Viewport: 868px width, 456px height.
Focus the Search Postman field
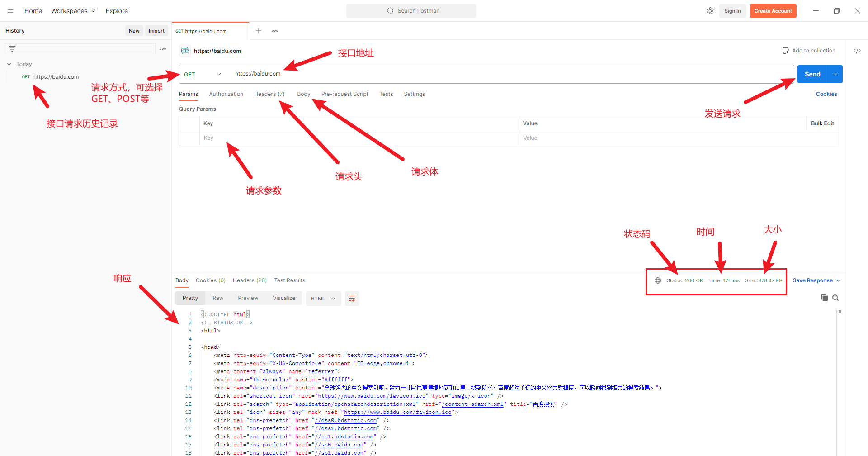coord(411,11)
